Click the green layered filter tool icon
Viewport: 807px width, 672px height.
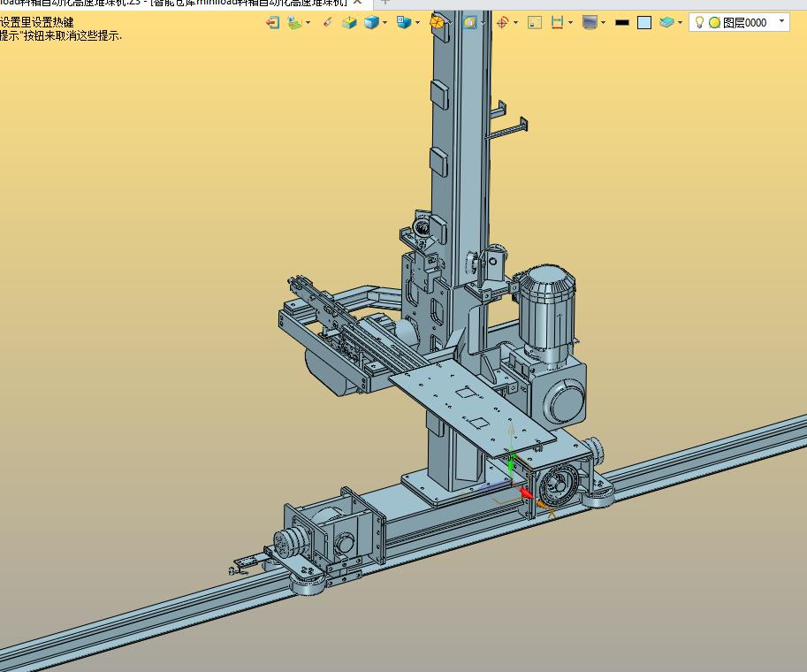(x=294, y=23)
